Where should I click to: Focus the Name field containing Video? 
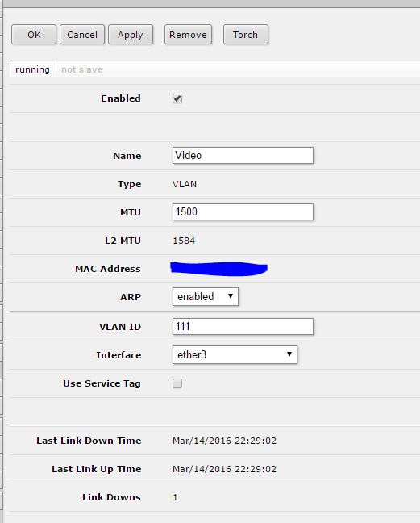tap(243, 156)
